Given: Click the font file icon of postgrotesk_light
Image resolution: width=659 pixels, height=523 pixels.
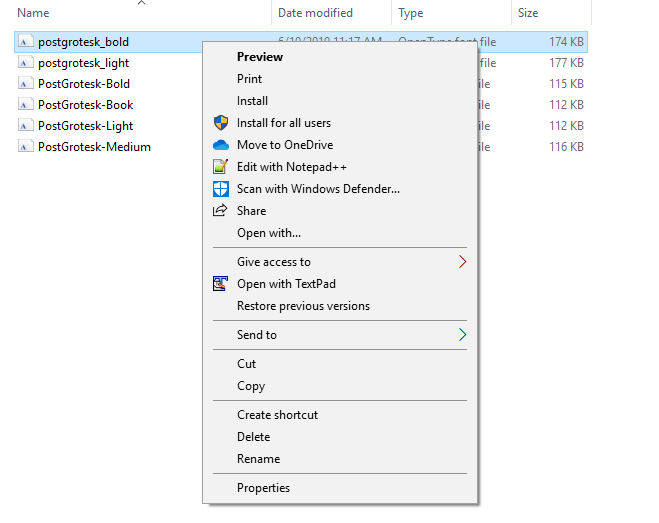Looking at the screenshot, I should click(25, 63).
